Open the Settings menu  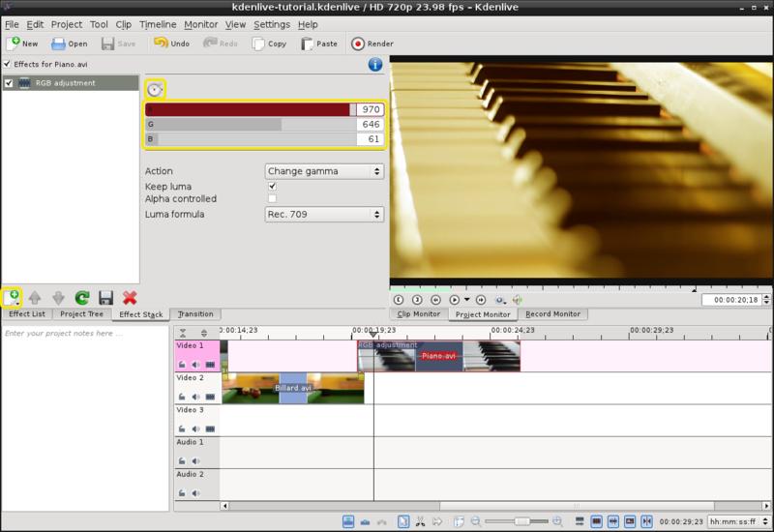click(272, 24)
